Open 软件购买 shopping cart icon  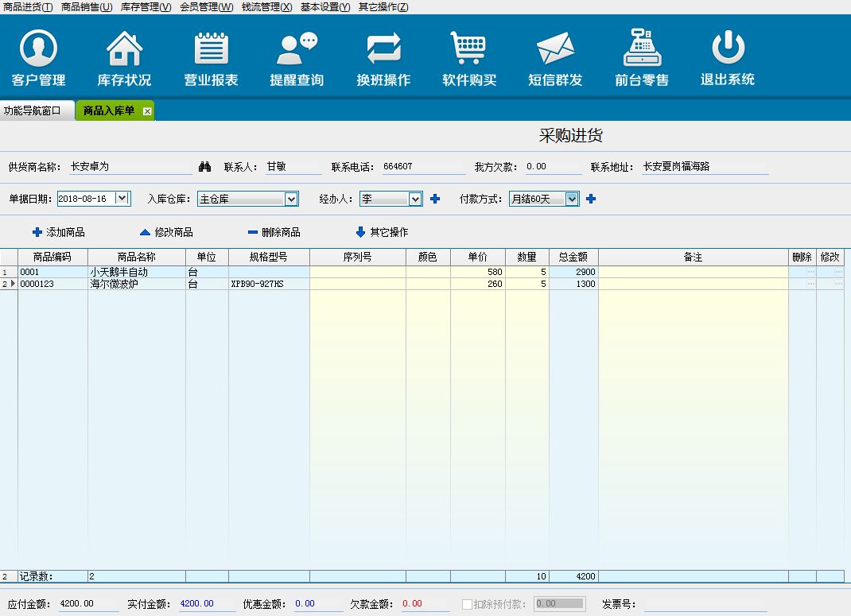(469, 49)
